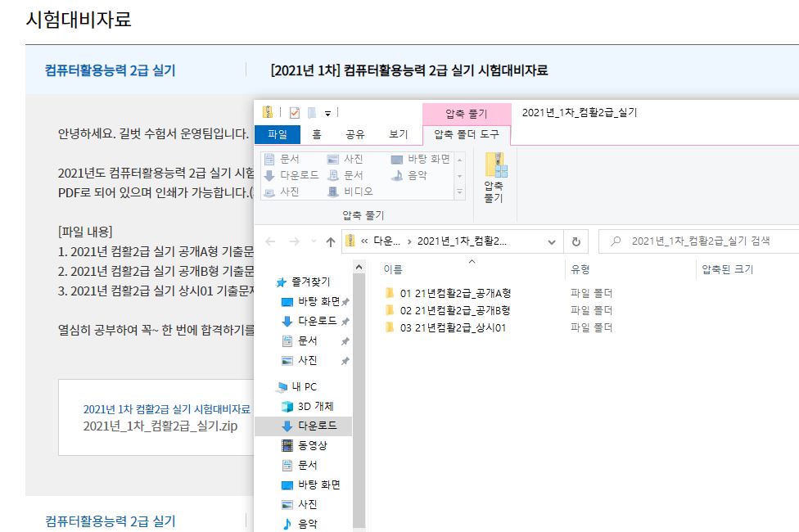Click the zip archive icon in the title bar
This screenshot has height=532, width=799.
pos(267,112)
